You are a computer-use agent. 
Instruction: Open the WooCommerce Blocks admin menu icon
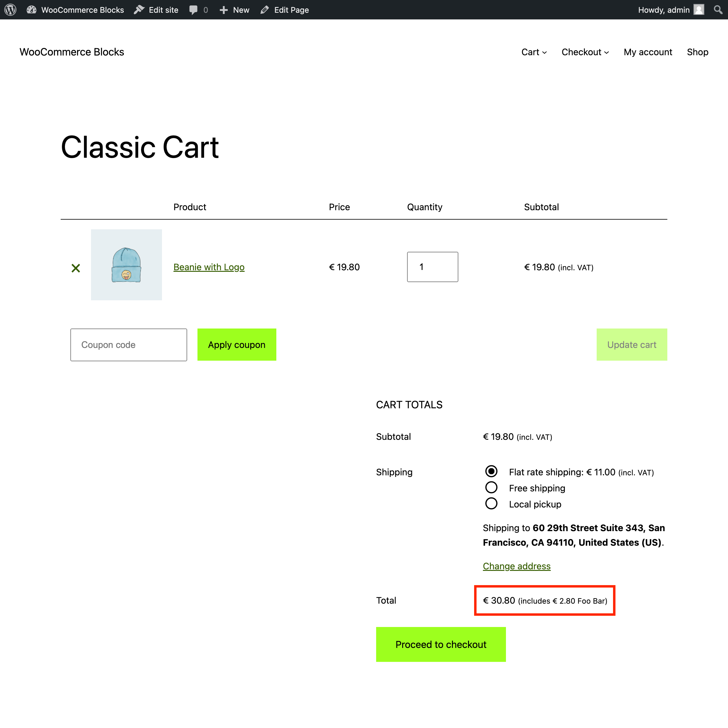tap(32, 9)
